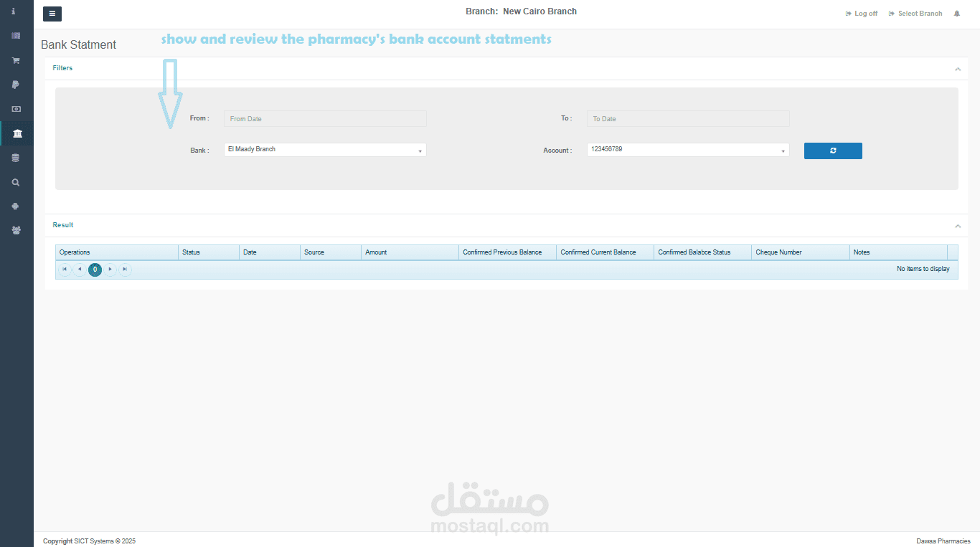Open the cash money sidebar icon
980x547 pixels.
[16, 109]
